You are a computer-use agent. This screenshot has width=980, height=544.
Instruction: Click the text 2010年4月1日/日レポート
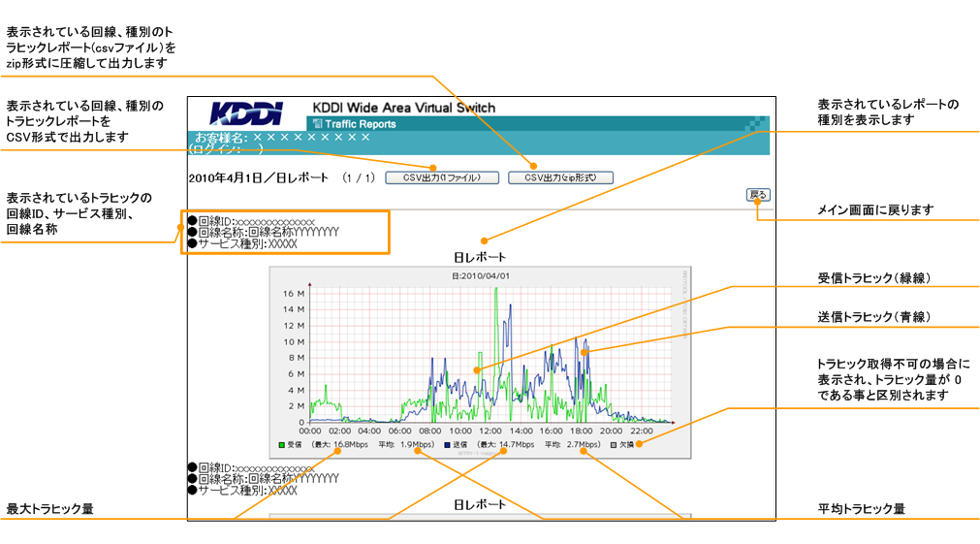point(258,177)
